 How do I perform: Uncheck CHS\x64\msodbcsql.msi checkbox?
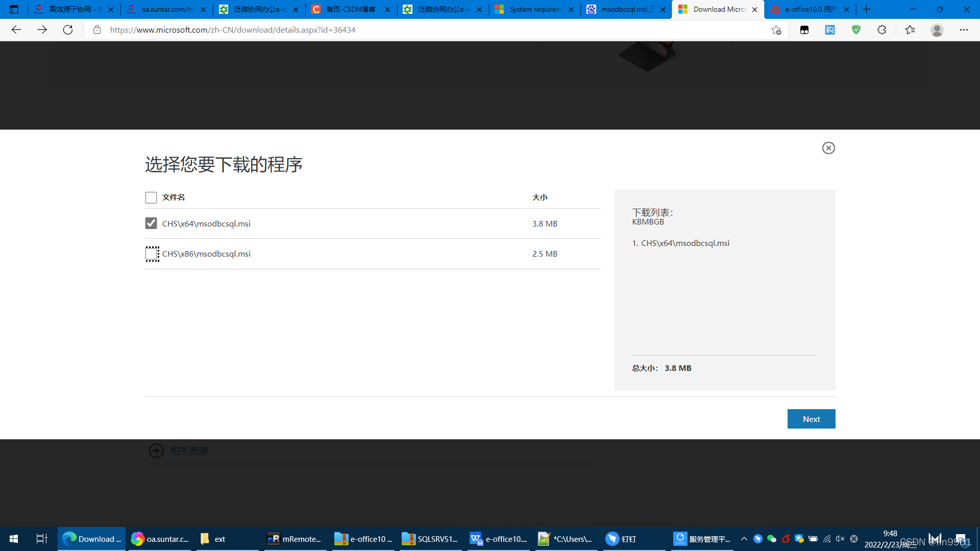pyautogui.click(x=151, y=223)
